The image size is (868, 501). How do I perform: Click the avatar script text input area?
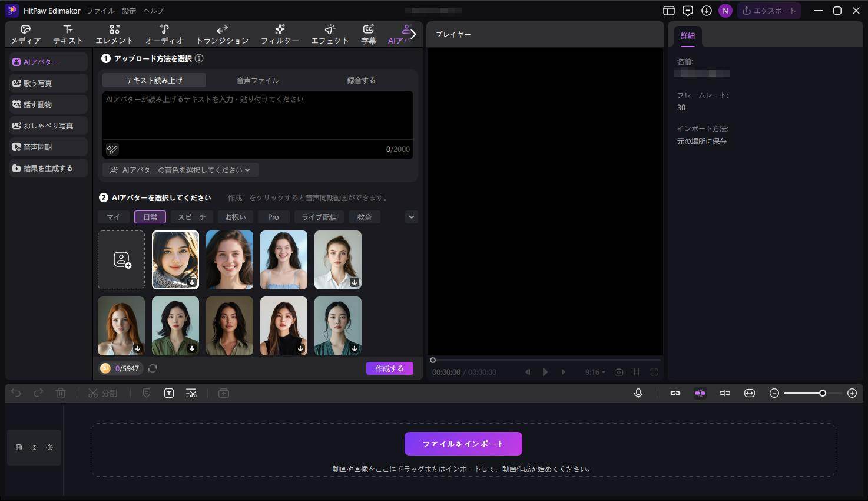click(x=258, y=115)
